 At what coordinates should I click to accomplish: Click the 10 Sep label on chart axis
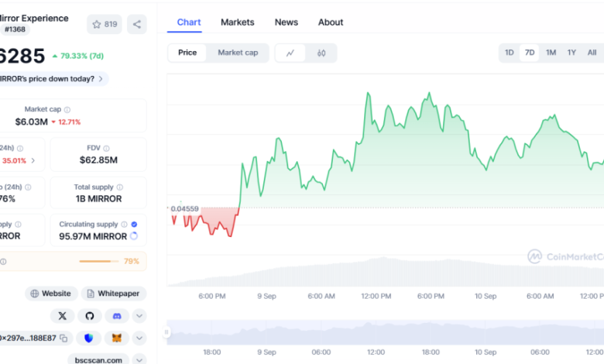pyautogui.click(x=486, y=296)
